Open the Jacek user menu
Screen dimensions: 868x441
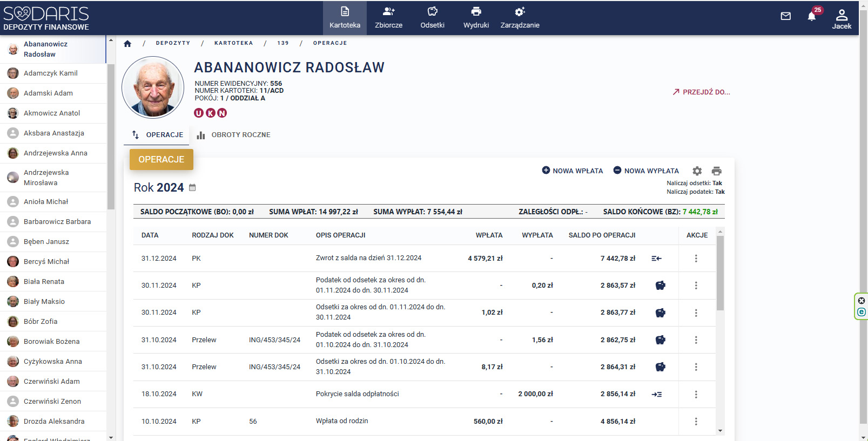click(841, 19)
